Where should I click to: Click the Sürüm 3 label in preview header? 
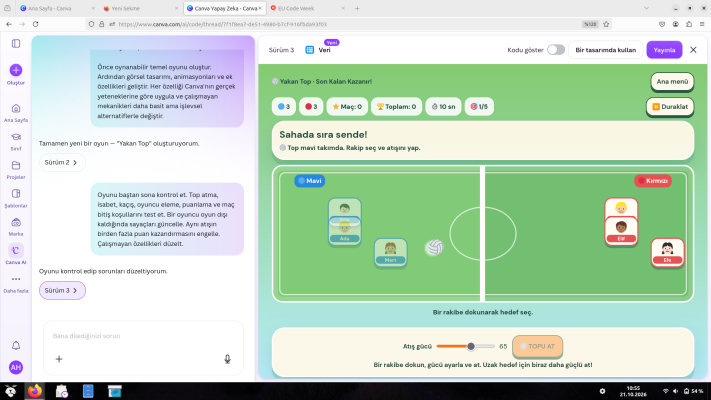tap(281, 50)
